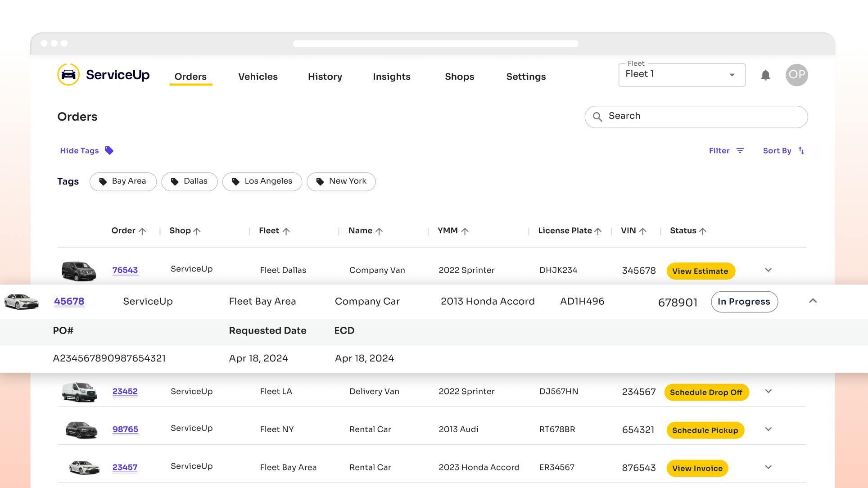Click the Status column sort arrow
868x488 pixels.
pos(703,231)
